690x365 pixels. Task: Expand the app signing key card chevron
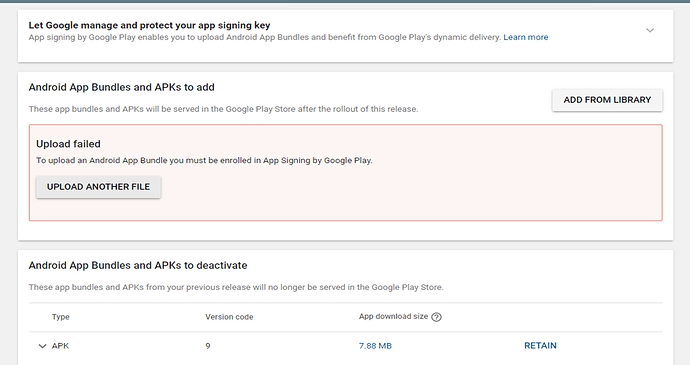pyautogui.click(x=650, y=30)
